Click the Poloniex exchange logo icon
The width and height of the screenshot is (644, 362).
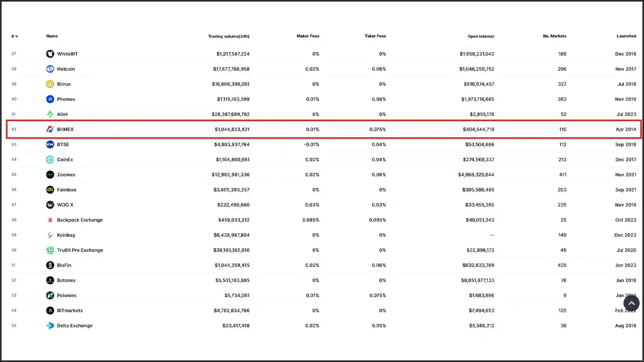[50, 295]
